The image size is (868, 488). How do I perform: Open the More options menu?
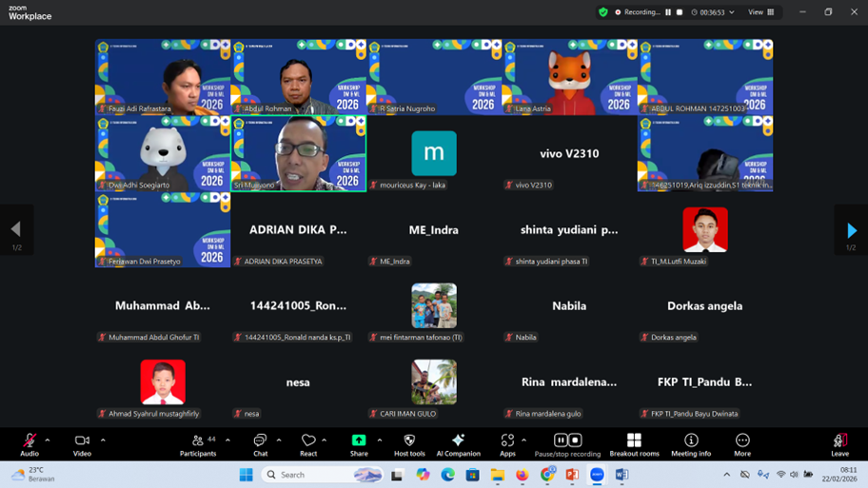tap(742, 442)
